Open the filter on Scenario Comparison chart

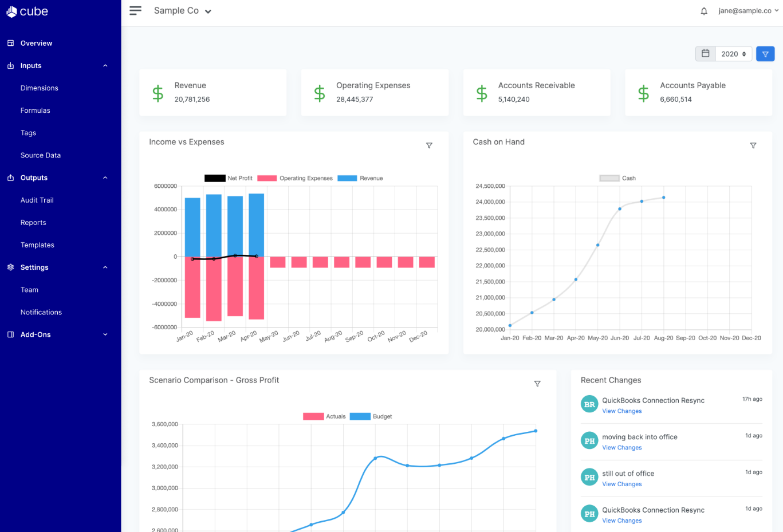[x=537, y=384]
